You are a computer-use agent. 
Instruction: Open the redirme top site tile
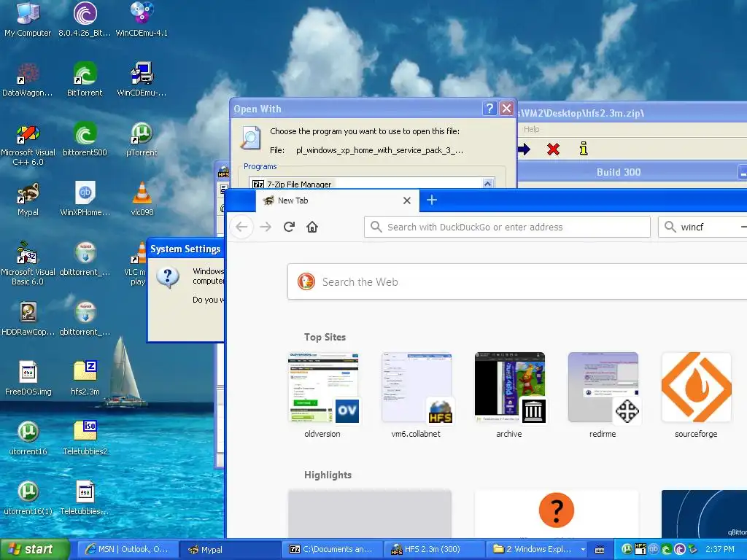coord(603,395)
